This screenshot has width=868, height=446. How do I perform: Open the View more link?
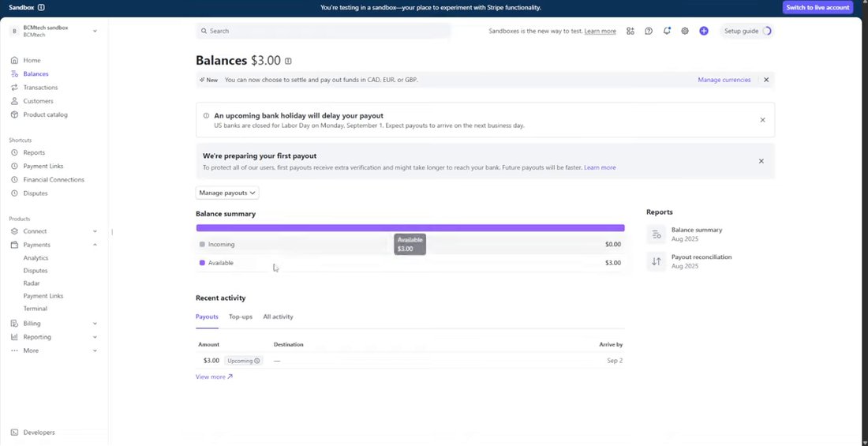pyautogui.click(x=214, y=377)
